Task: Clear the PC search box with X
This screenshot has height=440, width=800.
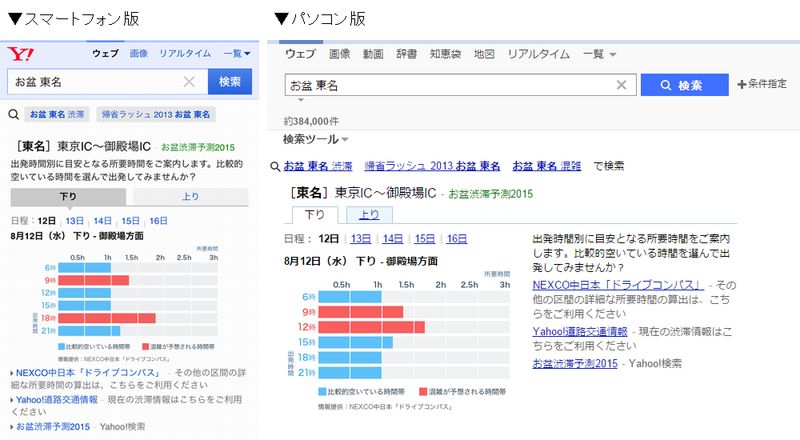Action: (621, 85)
